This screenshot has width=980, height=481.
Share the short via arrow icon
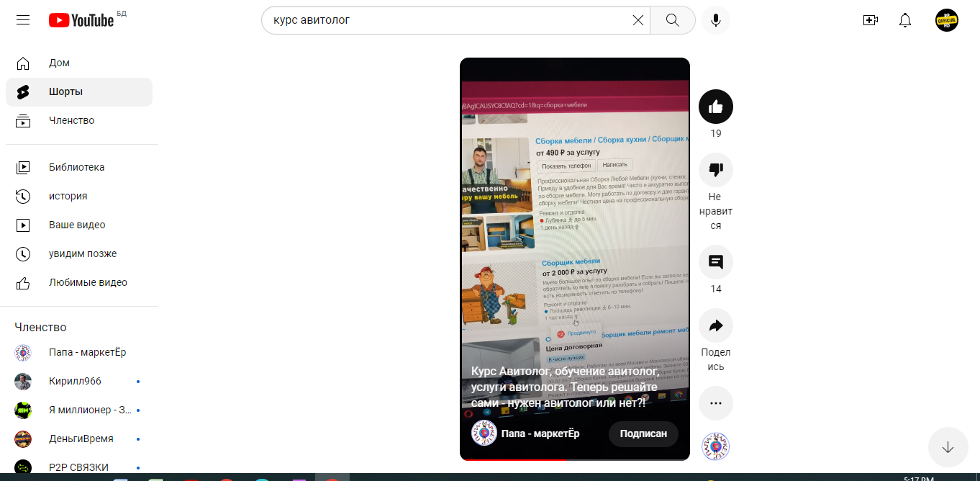click(716, 325)
